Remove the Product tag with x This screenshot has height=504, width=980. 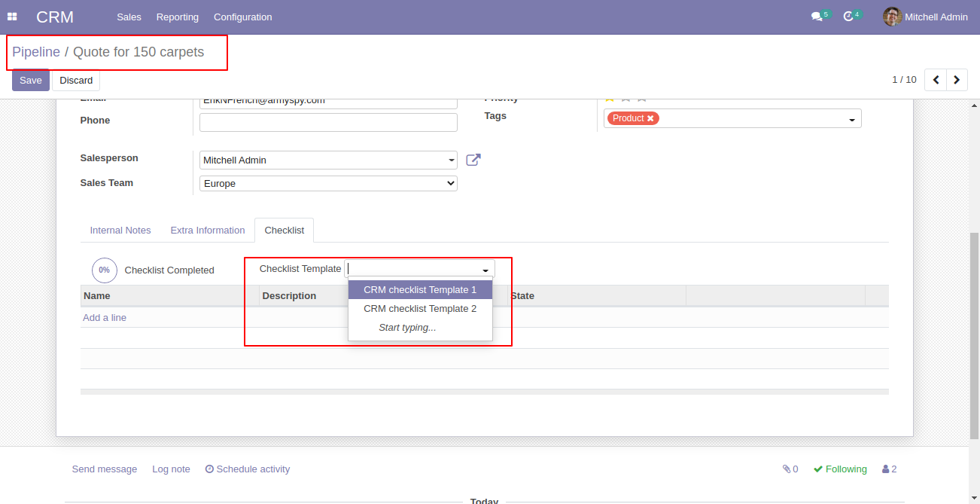[x=650, y=118]
